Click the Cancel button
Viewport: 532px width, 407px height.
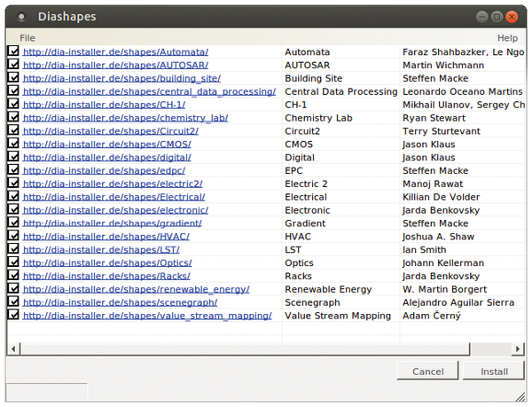[x=427, y=372]
